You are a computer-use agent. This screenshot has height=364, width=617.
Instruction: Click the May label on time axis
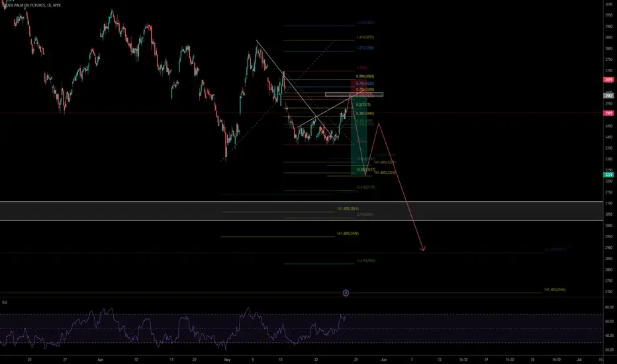pos(226,359)
